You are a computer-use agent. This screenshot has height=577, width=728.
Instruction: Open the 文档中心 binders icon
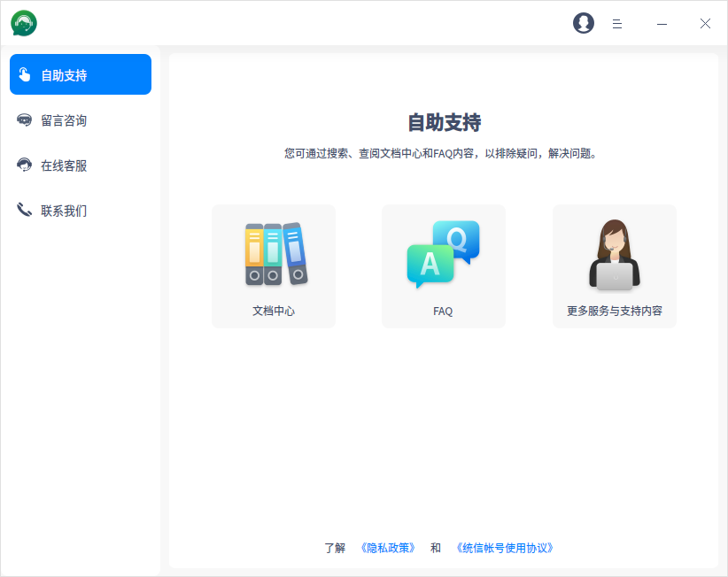pyautogui.click(x=276, y=254)
